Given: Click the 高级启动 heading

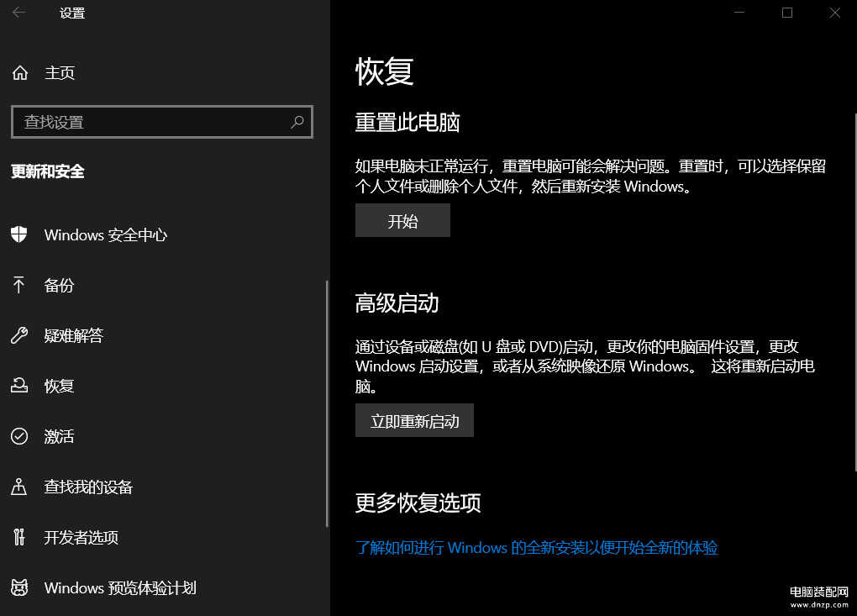Looking at the screenshot, I should pyautogui.click(x=397, y=303).
